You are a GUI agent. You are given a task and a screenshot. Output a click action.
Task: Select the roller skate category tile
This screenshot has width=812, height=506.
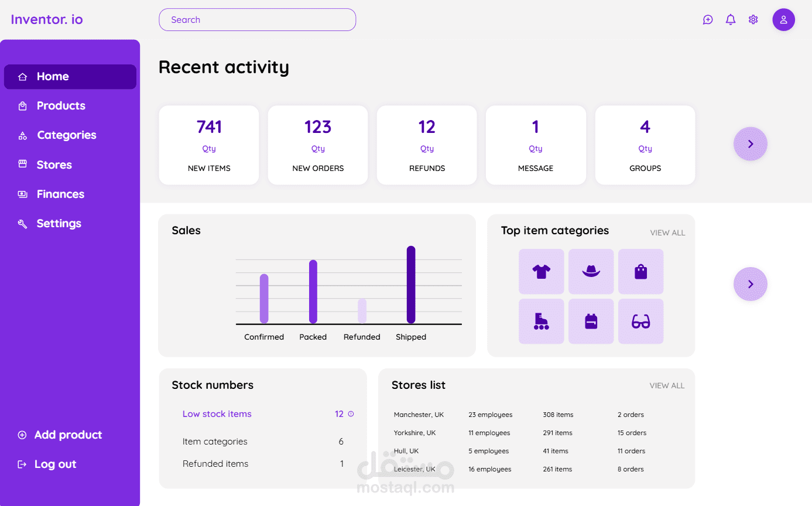(x=542, y=322)
